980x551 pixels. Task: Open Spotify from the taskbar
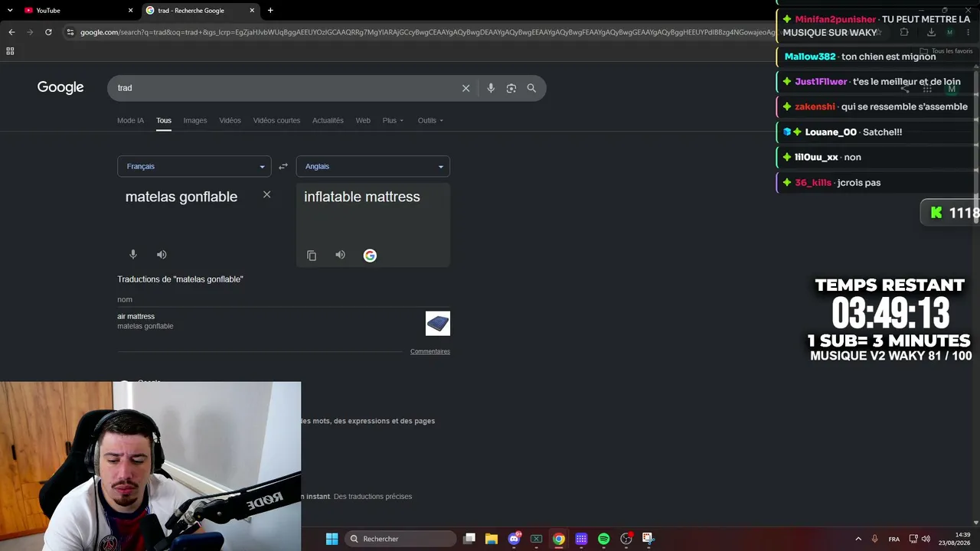pyautogui.click(x=604, y=539)
